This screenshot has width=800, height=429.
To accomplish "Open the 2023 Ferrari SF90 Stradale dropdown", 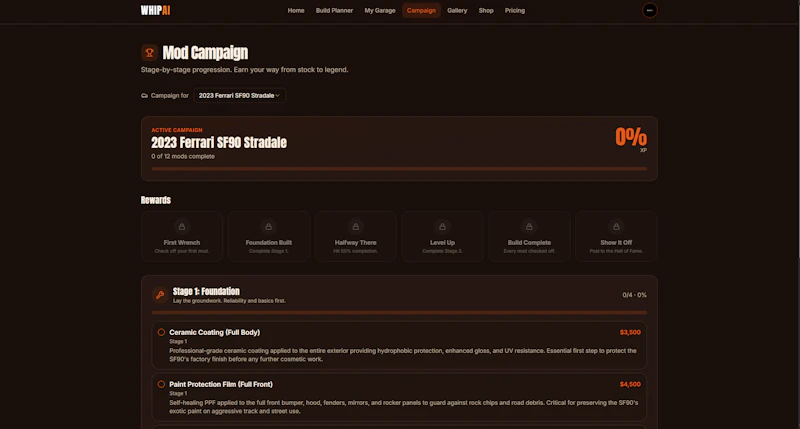I will 239,95.
